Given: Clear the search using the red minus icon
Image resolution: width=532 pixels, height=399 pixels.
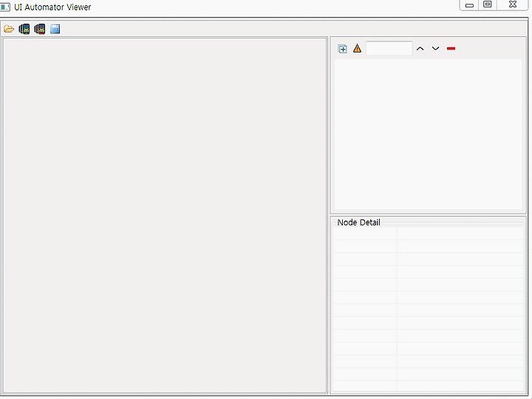Looking at the screenshot, I should pyautogui.click(x=451, y=49).
